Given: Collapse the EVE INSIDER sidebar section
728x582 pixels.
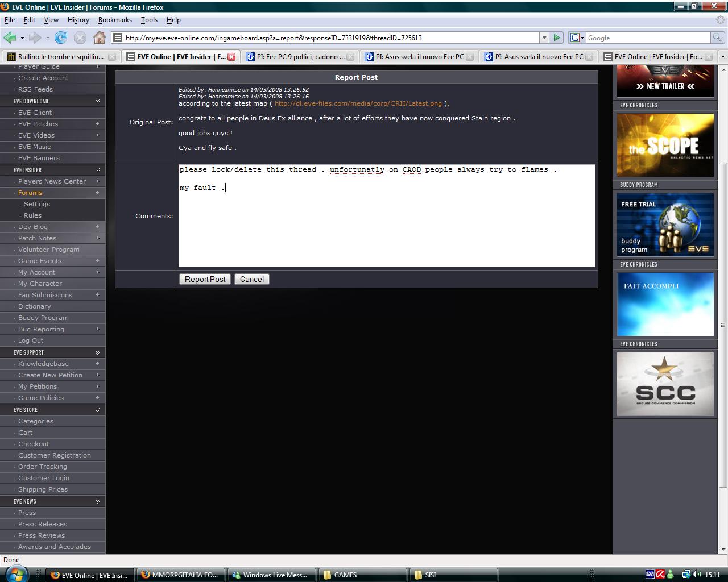Looking at the screenshot, I should 97,170.
